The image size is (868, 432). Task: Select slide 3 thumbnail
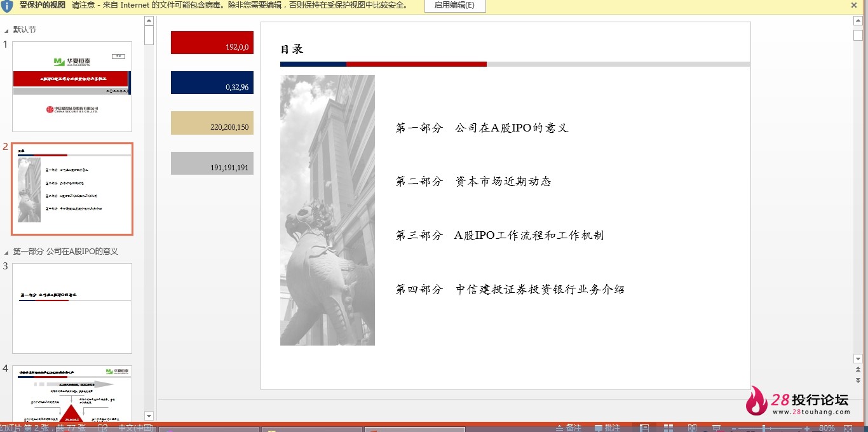(72, 308)
